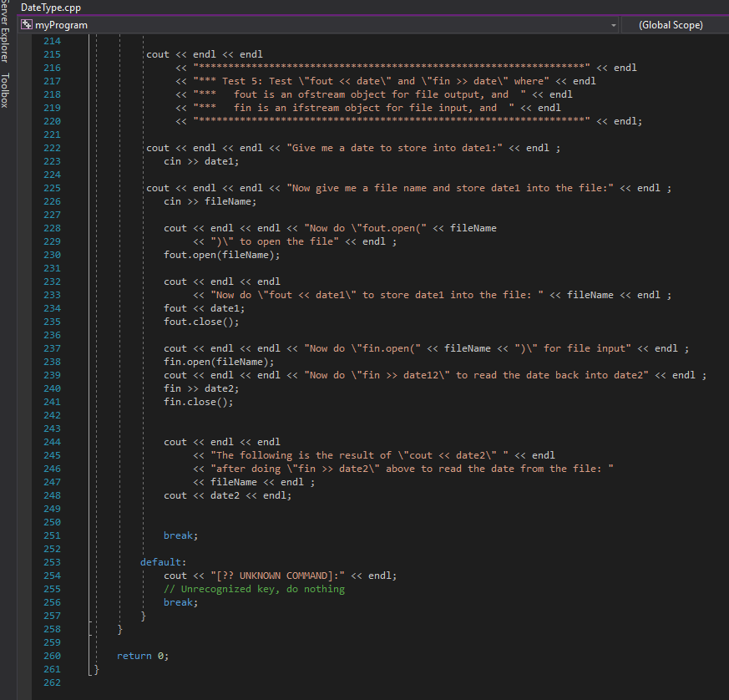Place the cursor on 'return 0;'

[x=144, y=655]
